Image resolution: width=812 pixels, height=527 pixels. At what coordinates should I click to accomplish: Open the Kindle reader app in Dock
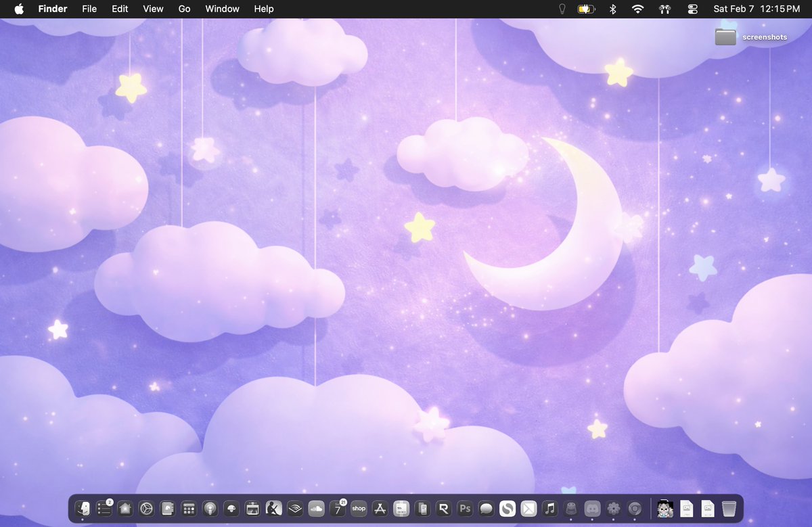pyautogui.click(x=274, y=508)
